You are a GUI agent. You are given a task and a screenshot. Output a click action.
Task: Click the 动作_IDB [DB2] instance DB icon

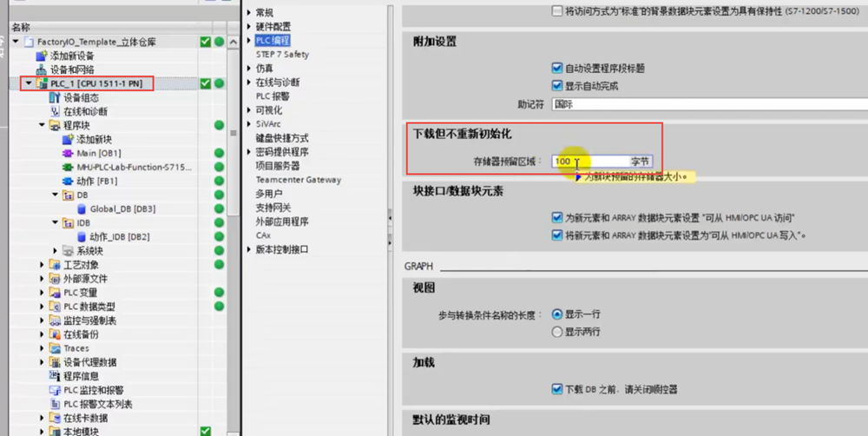(82, 236)
